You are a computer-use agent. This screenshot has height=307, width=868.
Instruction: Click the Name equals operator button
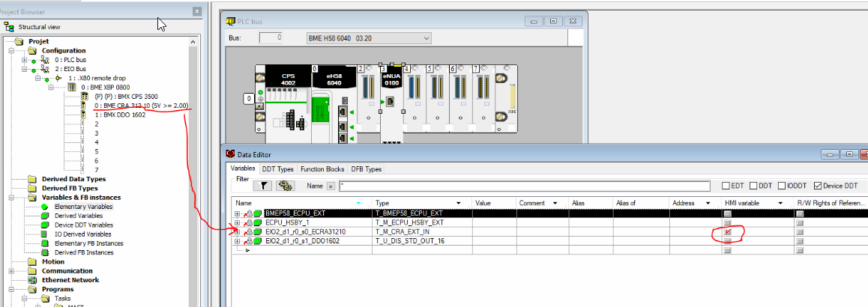(331, 186)
